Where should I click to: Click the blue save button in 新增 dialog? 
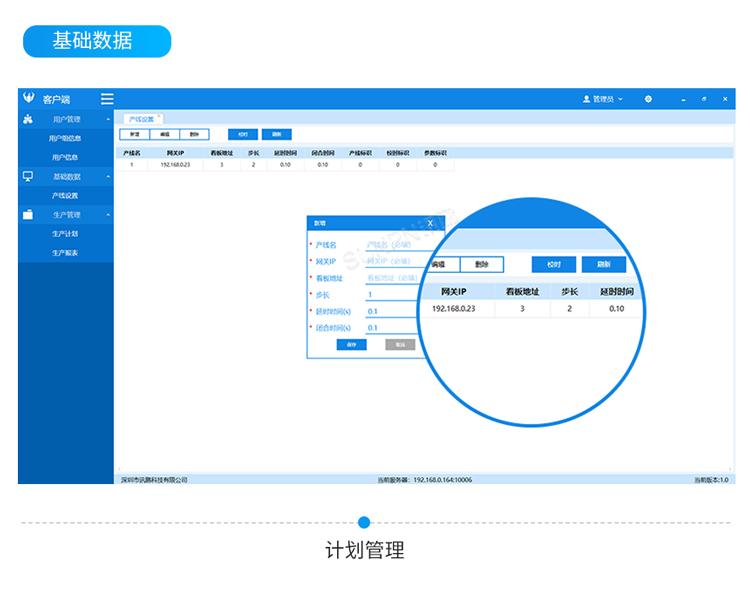tap(352, 344)
